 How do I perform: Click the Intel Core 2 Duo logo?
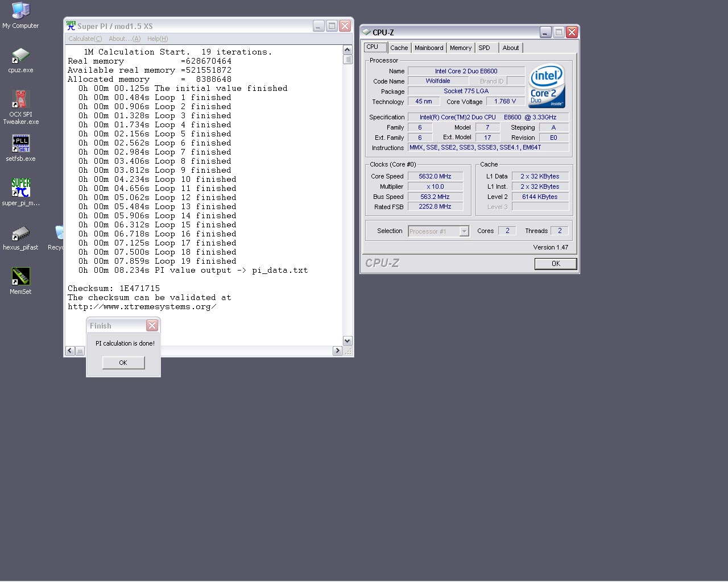point(547,86)
